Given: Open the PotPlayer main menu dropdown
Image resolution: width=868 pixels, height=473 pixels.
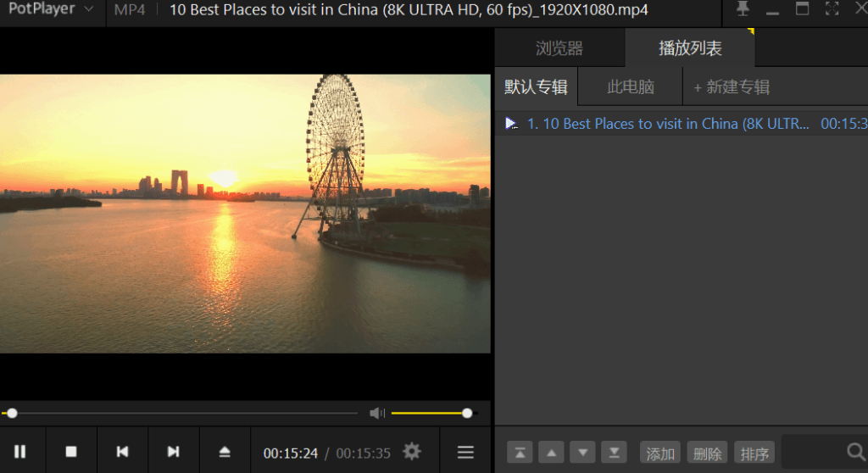Looking at the screenshot, I should coord(50,9).
